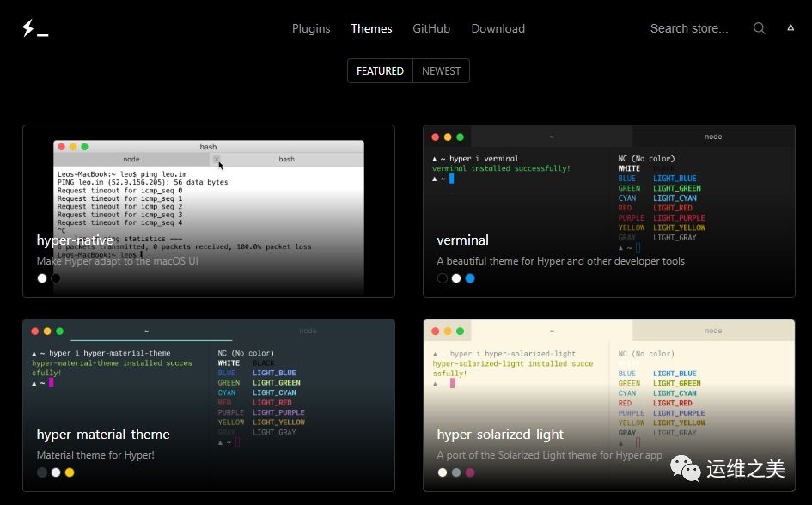The height and width of the screenshot is (505, 812).
Task: Open the verminal theme title
Action: pos(462,240)
